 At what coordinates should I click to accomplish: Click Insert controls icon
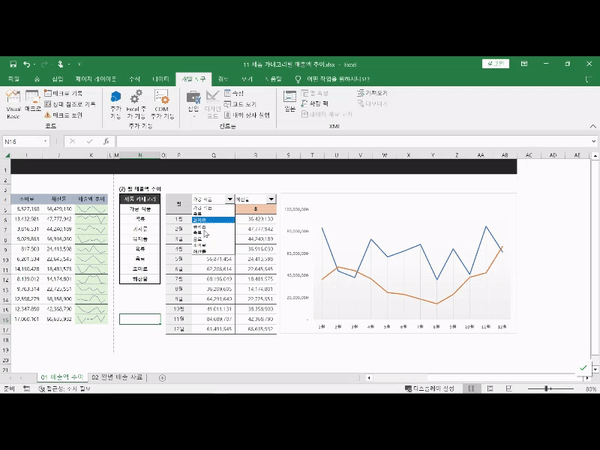tap(193, 103)
